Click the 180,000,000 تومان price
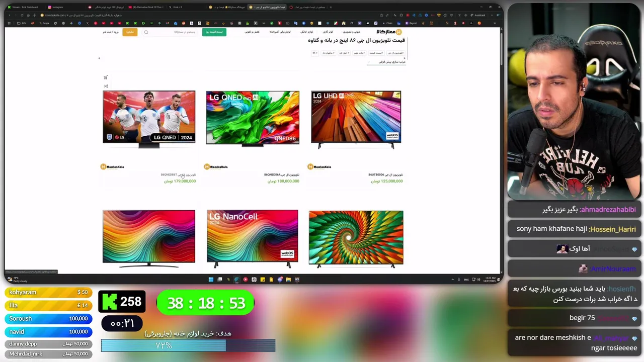 tap(283, 181)
